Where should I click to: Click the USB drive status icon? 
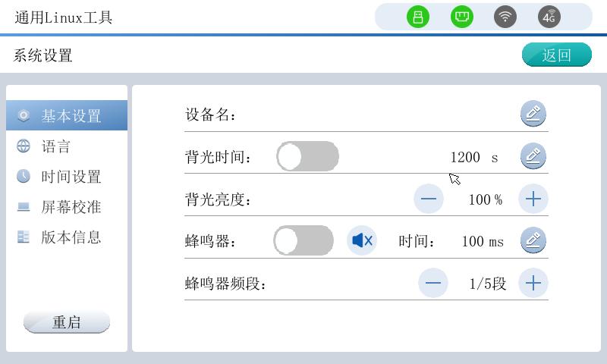pyautogui.click(x=418, y=17)
